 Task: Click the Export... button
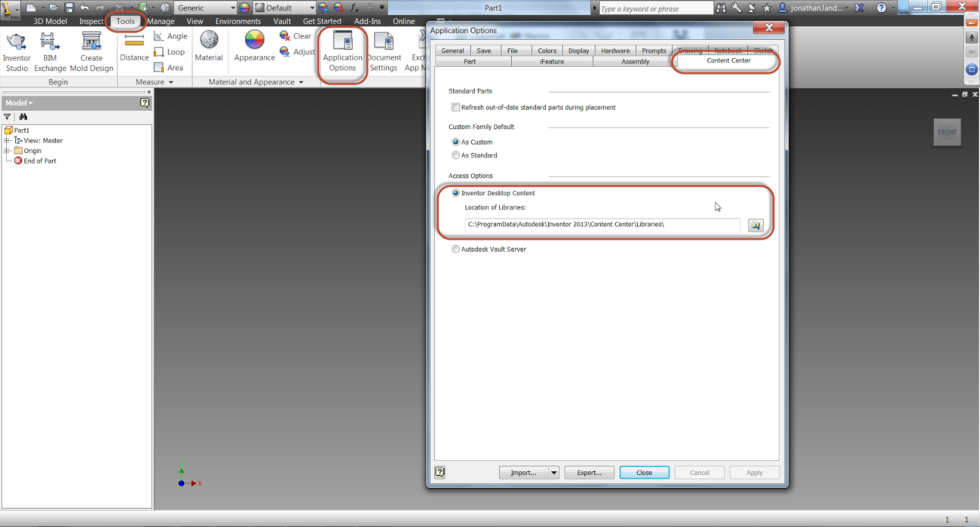pos(589,473)
